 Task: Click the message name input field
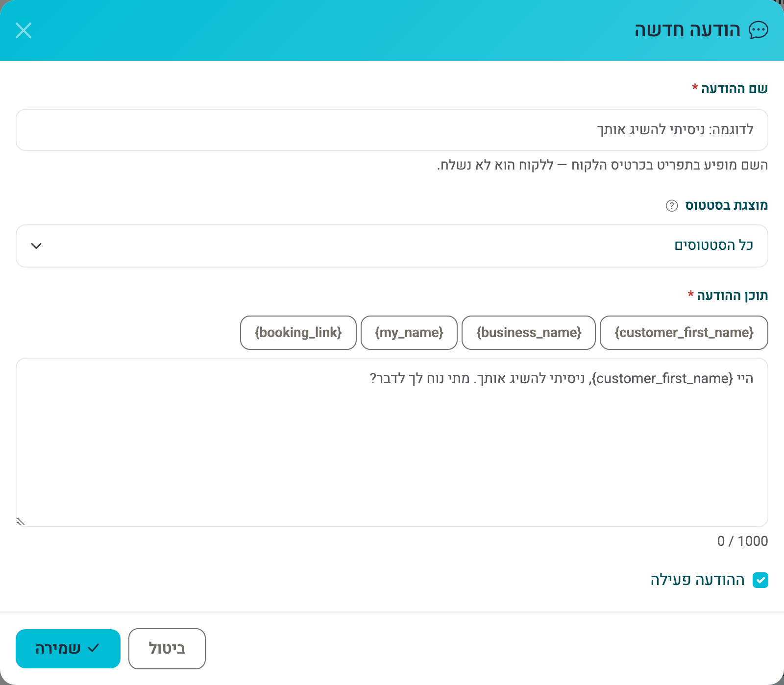(x=392, y=130)
